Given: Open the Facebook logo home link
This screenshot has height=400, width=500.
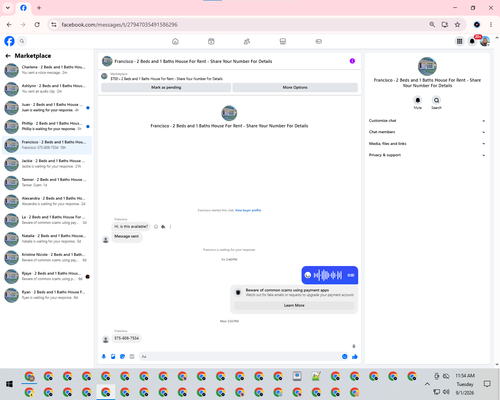Looking at the screenshot, I should click(x=9, y=41).
